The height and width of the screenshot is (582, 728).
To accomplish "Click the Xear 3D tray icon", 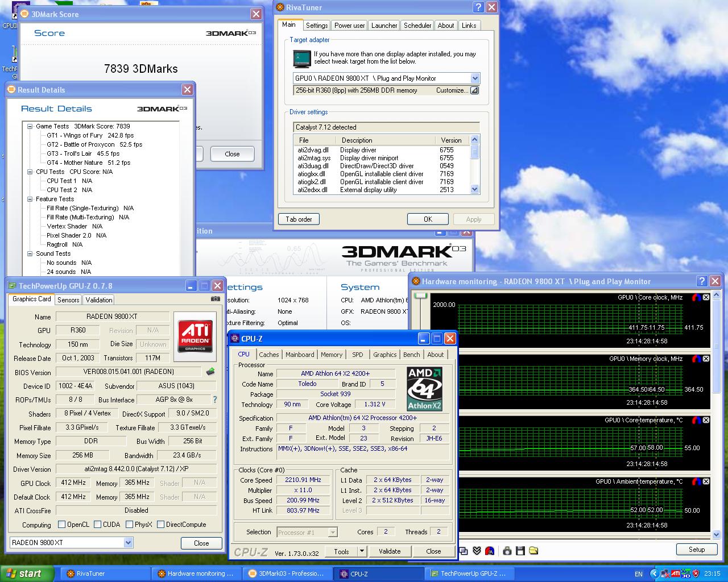I will tap(686, 573).
